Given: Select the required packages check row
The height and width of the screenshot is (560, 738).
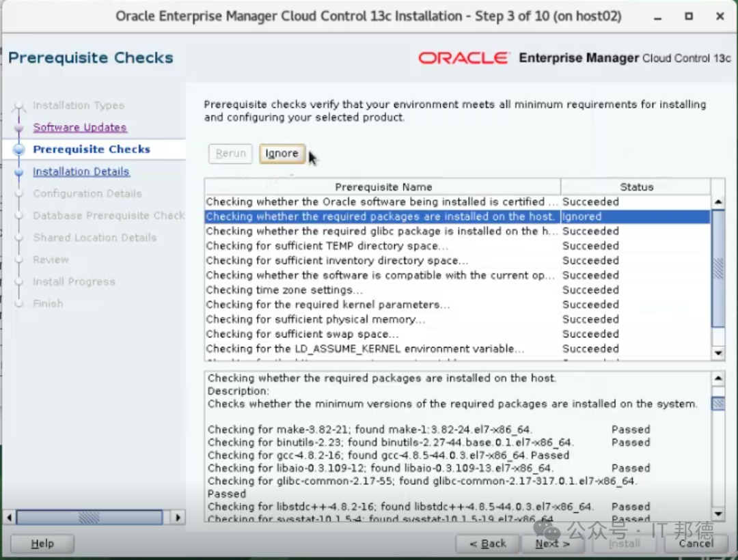Looking at the screenshot, I should [x=457, y=216].
